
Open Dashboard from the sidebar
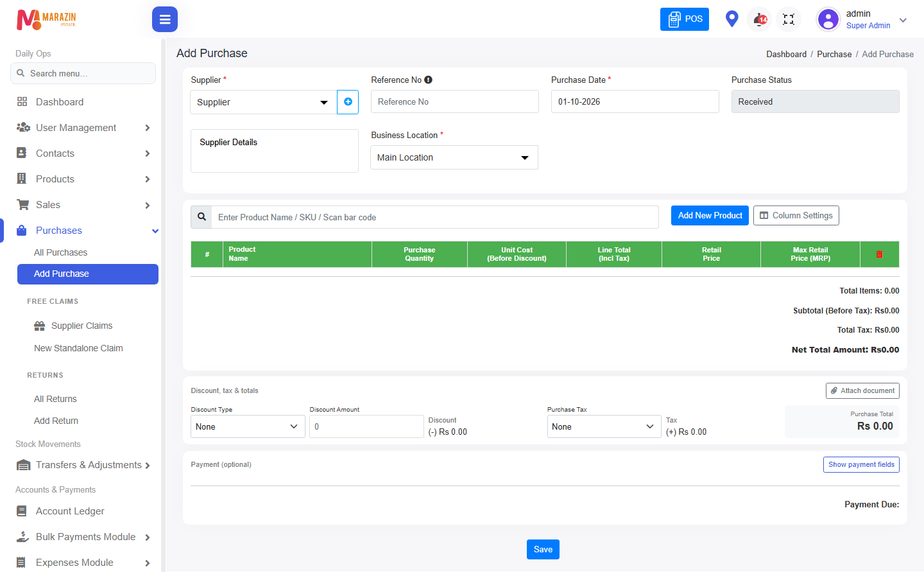pyautogui.click(x=60, y=102)
